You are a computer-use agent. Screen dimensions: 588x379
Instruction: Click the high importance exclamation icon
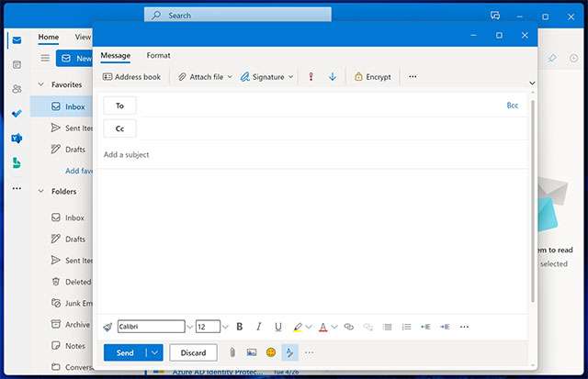(311, 77)
